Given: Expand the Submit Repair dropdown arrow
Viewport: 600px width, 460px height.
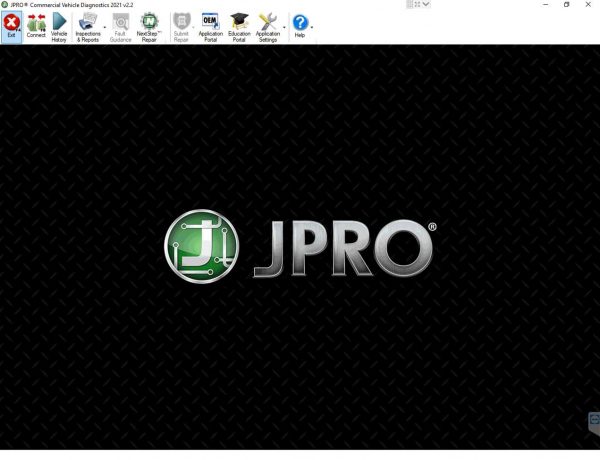Looking at the screenshot, I should (x=193, y=28).
